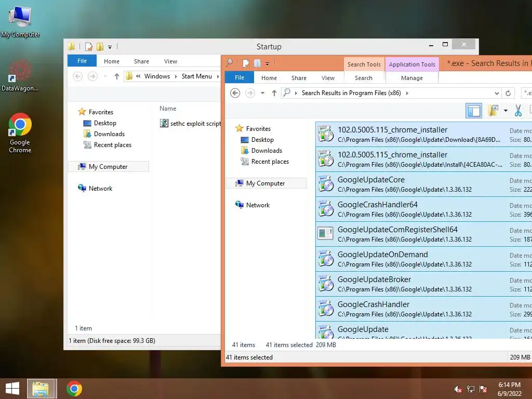Refresh the search results
532x399 pixels.
point(508,94)
